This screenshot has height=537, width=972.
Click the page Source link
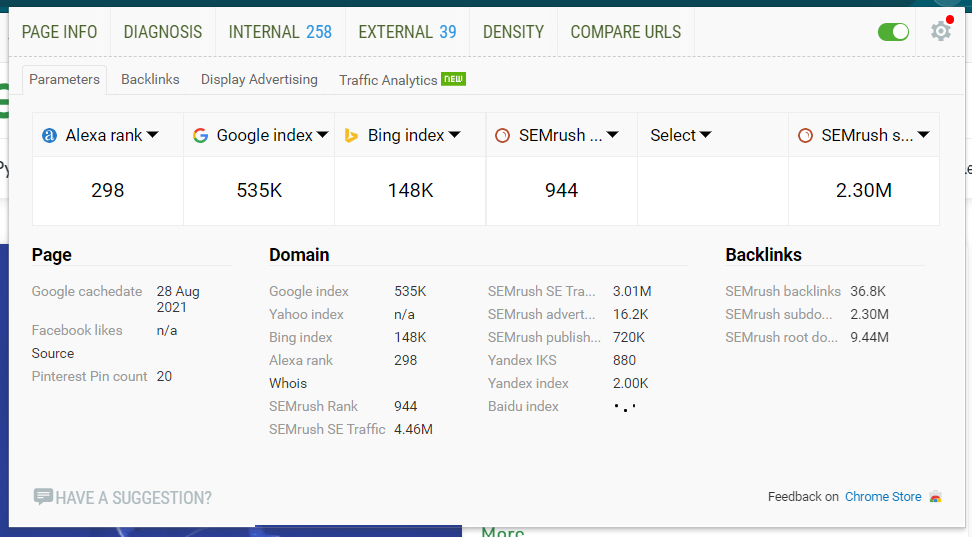[53, 353]
